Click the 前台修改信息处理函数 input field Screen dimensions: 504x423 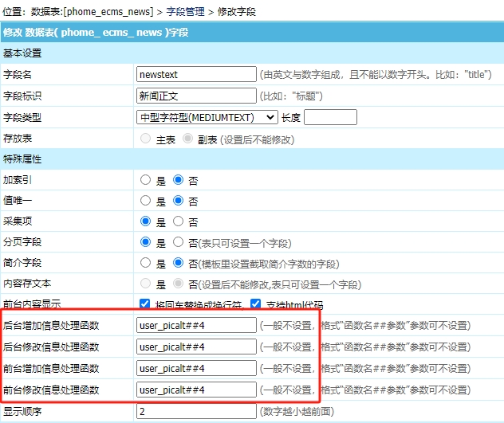[x=196, y=390]
